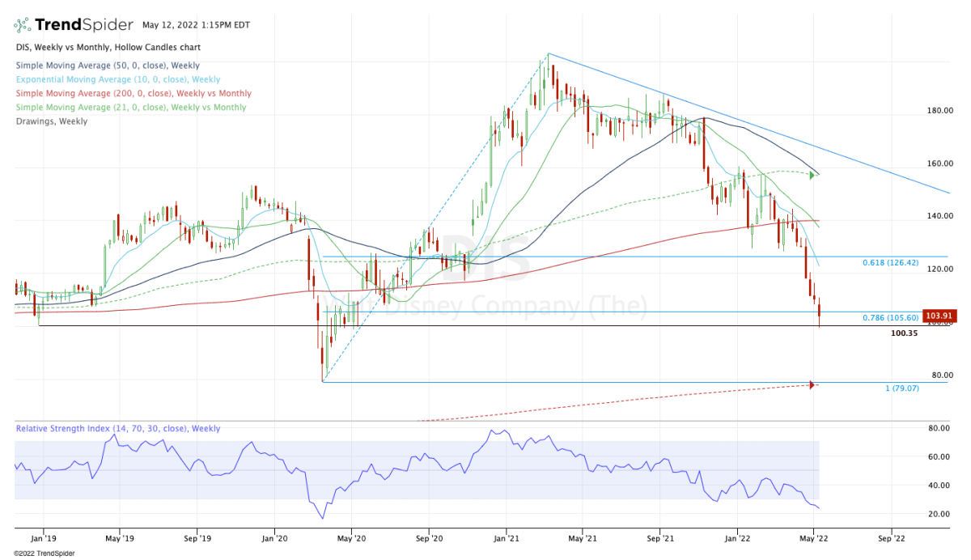Click the red arrow marker near 79.07 level
This screenshot has height=560, width=971.
[x=812, y=384]
